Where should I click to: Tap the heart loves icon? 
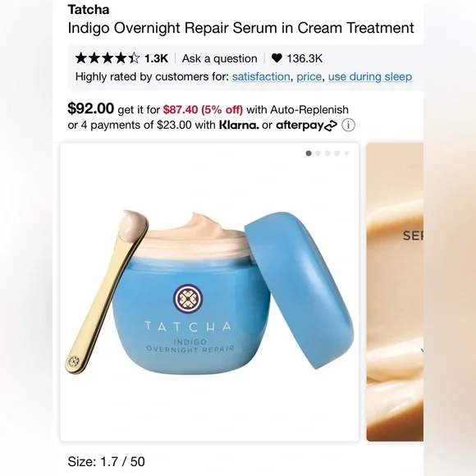(x=277, y=58)
